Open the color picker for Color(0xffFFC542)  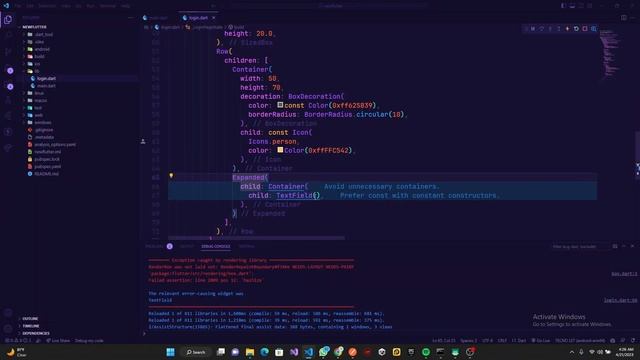[x=280, y=150]
